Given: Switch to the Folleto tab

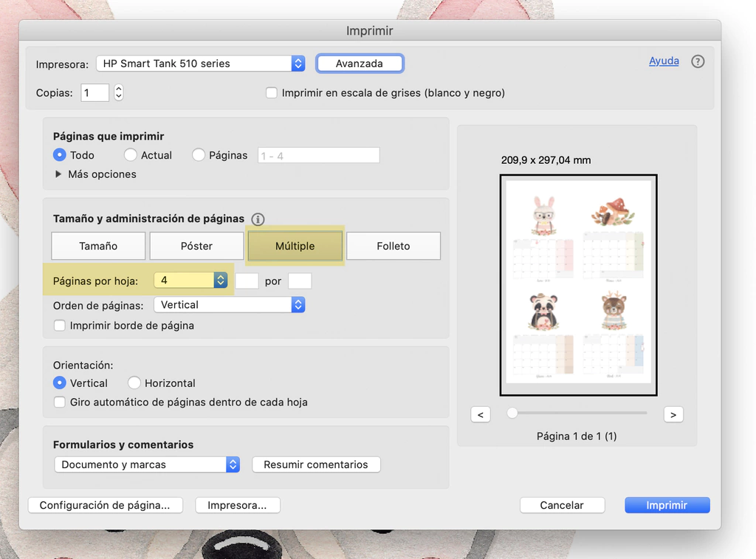Looking at the screenshot, I should [394, 246].
